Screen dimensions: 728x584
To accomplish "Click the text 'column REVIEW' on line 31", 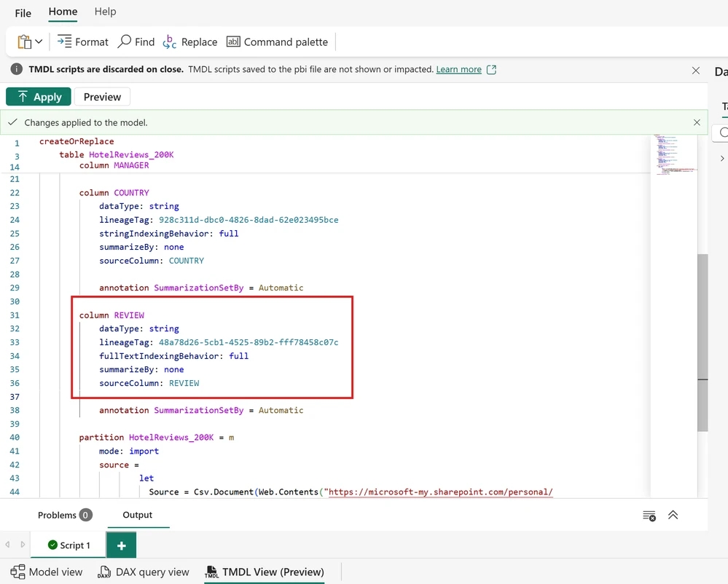I will click(x=111, y=315).
